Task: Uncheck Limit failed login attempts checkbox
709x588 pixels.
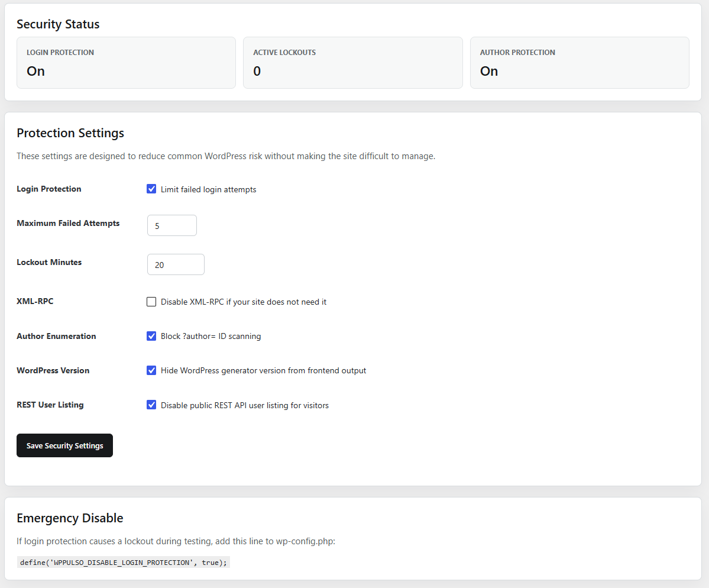Action: (151, 189)
